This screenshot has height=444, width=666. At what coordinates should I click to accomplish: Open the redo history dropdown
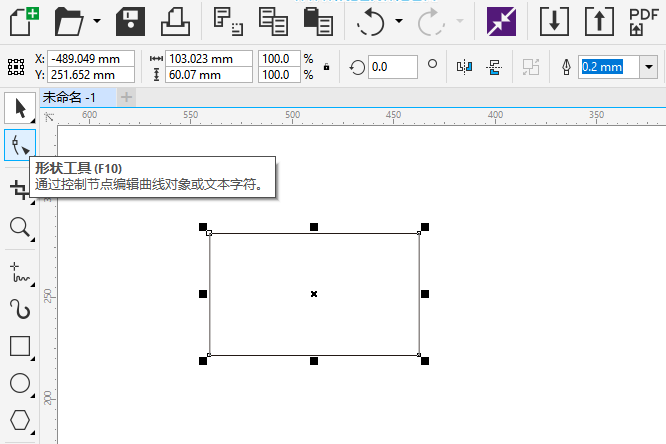point(460,20)
